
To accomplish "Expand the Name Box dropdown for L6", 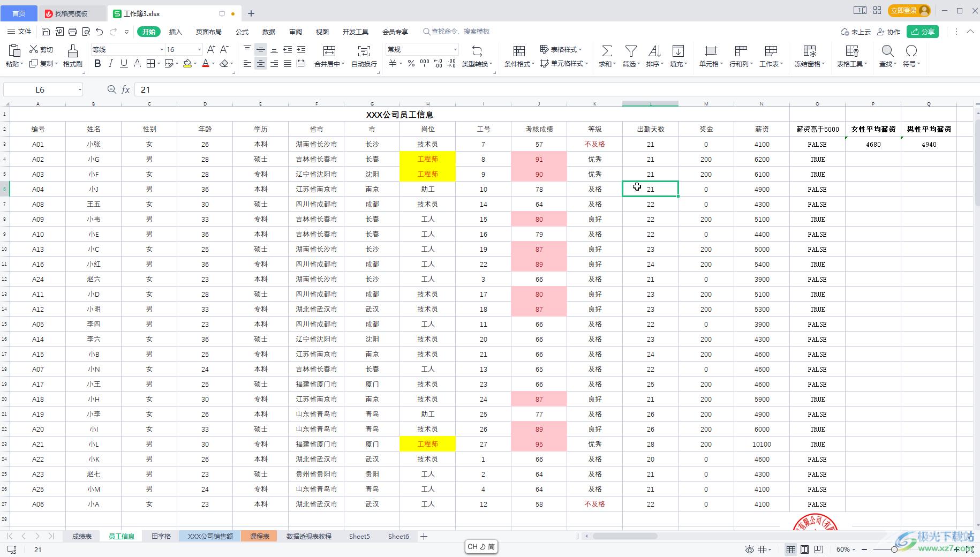I will pyautogui.click(x=80, y=89).
